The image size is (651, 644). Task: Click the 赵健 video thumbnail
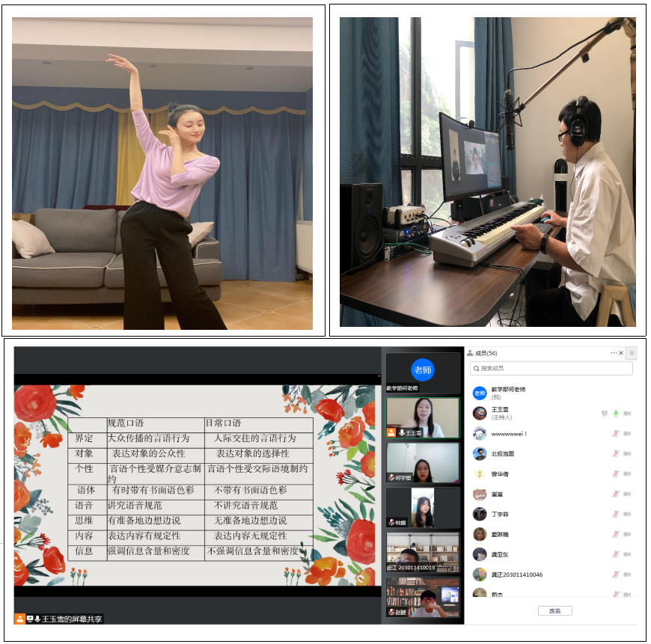click(x=423, y=597)
